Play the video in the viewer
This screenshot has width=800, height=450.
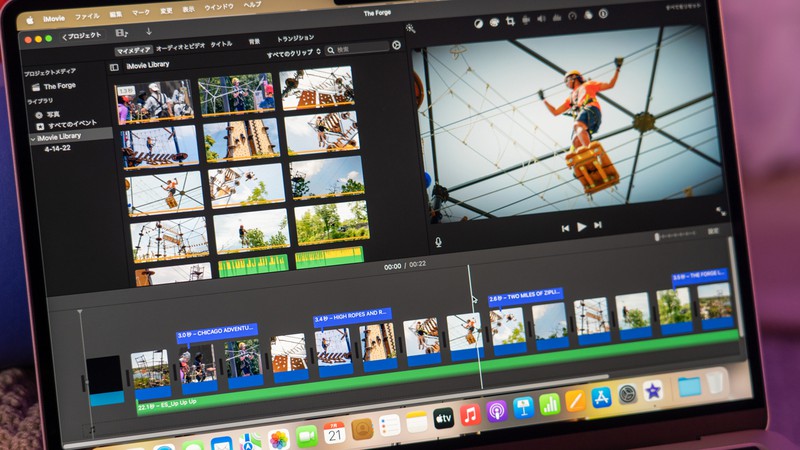pos(581,227)
